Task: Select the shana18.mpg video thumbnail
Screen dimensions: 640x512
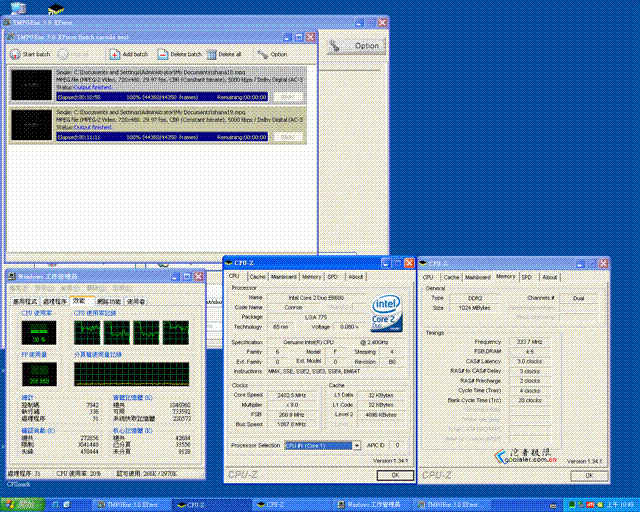Action: click(31, 85)
